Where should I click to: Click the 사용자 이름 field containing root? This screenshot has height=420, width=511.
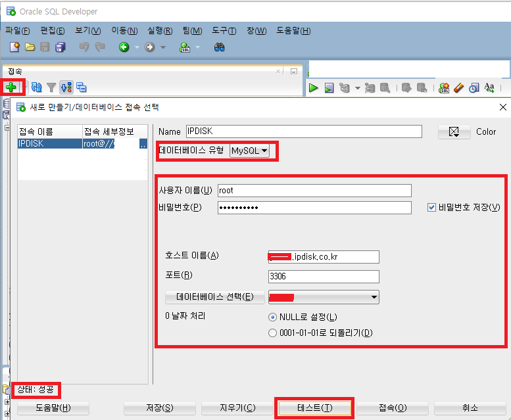coord(314,191)
